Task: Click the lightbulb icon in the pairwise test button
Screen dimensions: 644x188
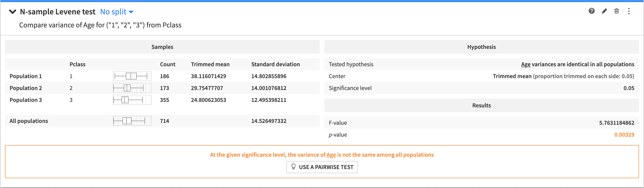Action: (293, 167)
